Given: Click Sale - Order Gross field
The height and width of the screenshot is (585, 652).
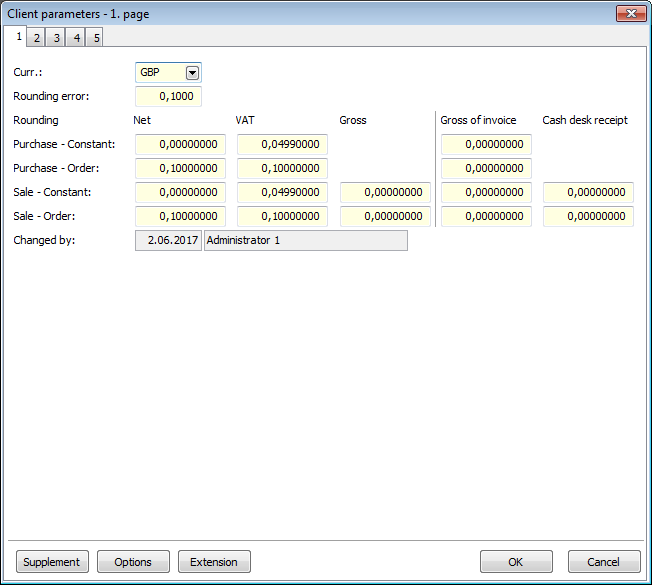Looking at the screenshot, I should click(385, 216).
